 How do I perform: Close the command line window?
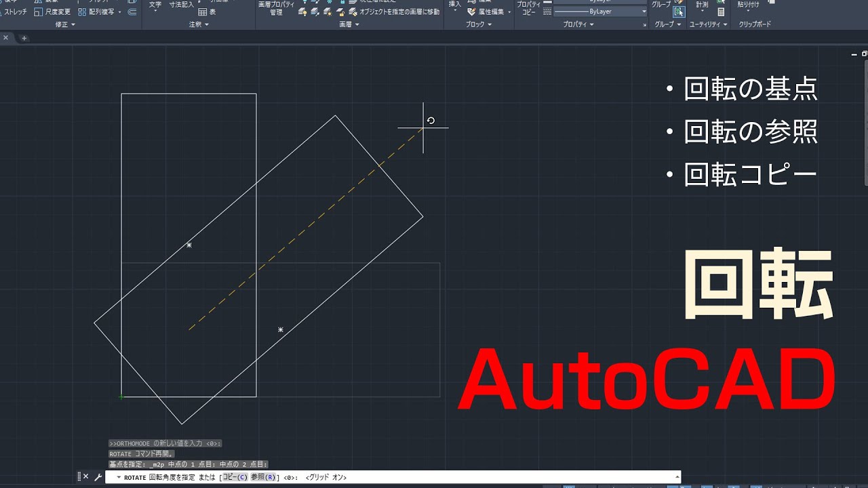pos(86,476)
